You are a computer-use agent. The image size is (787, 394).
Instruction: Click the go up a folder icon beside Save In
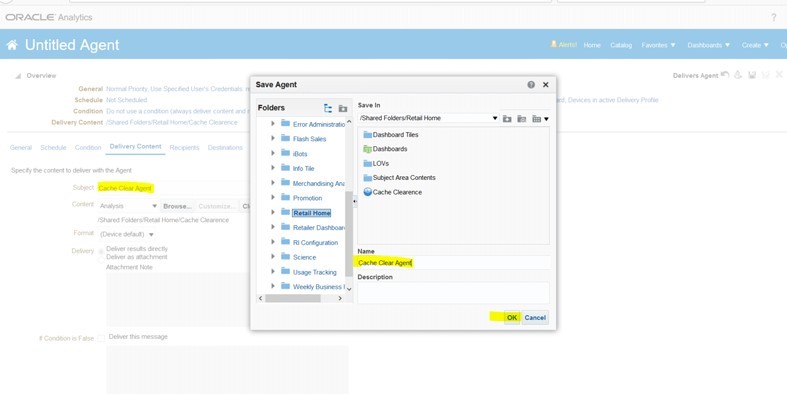point(507,118)
